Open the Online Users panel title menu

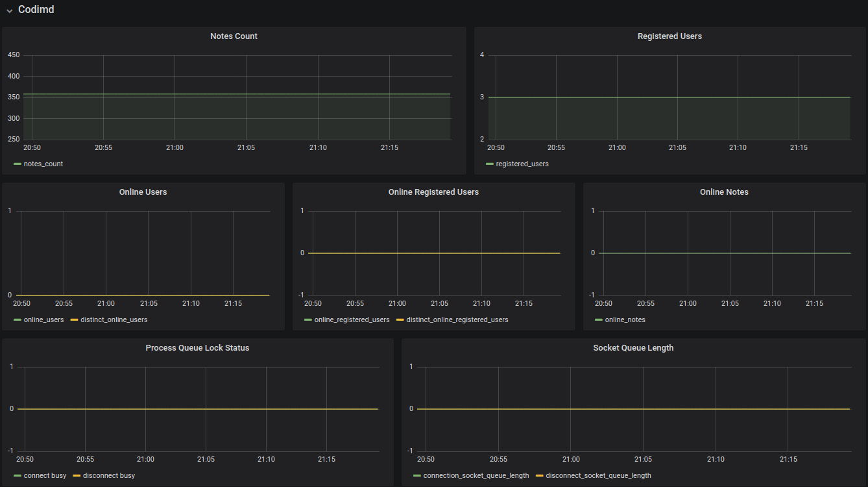(x=143, y=192)
